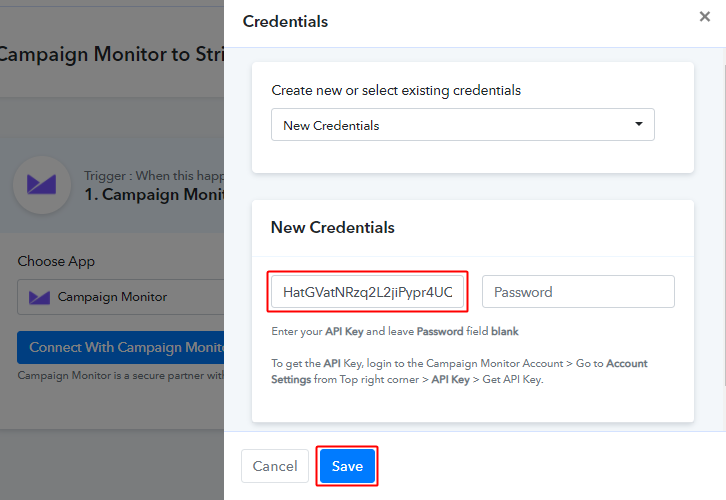Click Campaign Monitor envelope icon in app selector
This screenshot has width=726, height=500.
(x=39, y=297)
